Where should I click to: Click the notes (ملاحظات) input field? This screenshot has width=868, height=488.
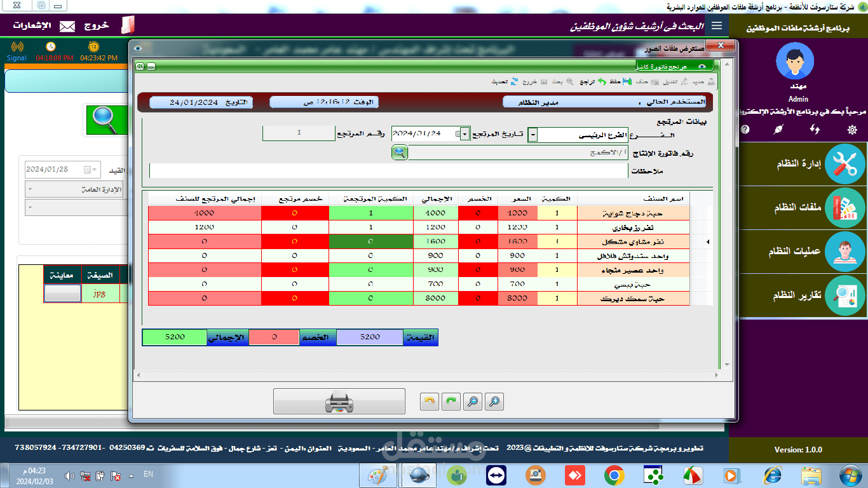click(388, 171)
